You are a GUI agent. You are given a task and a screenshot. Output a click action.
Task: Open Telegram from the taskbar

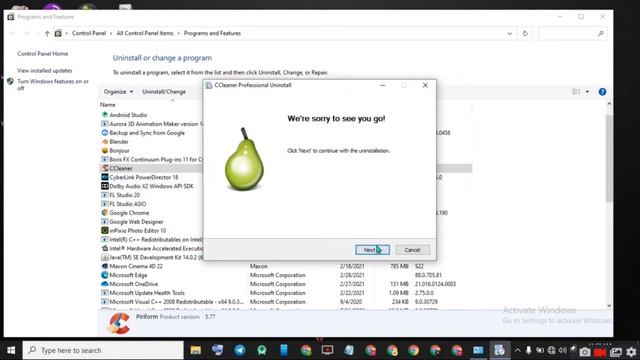tap(240, 350)
